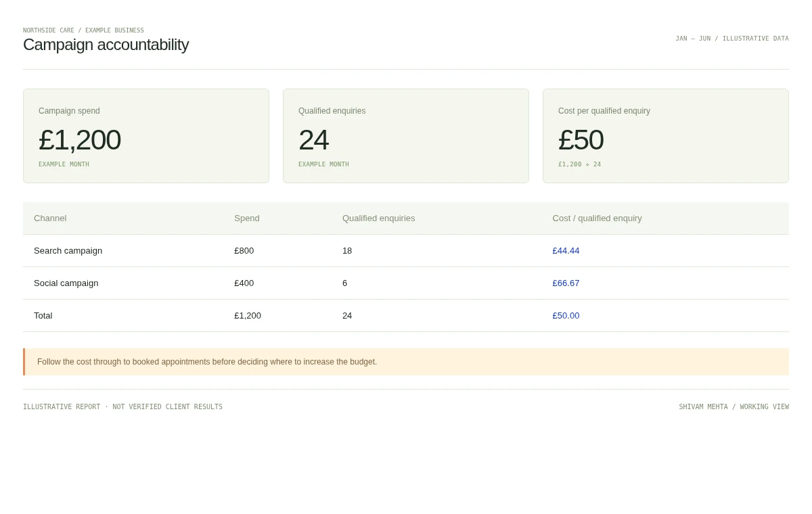Click Example Month caption under Qualified enquiries
812x514 pixels.
323,164
